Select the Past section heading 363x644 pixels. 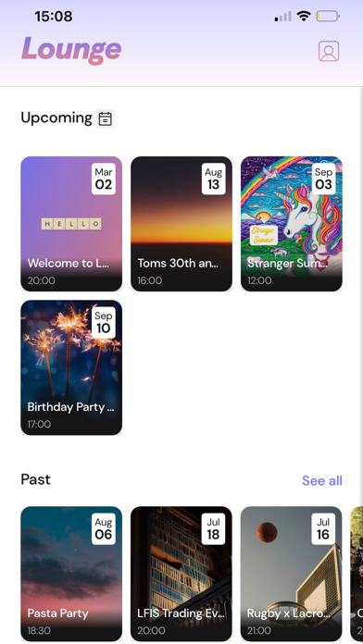[36, 479]
